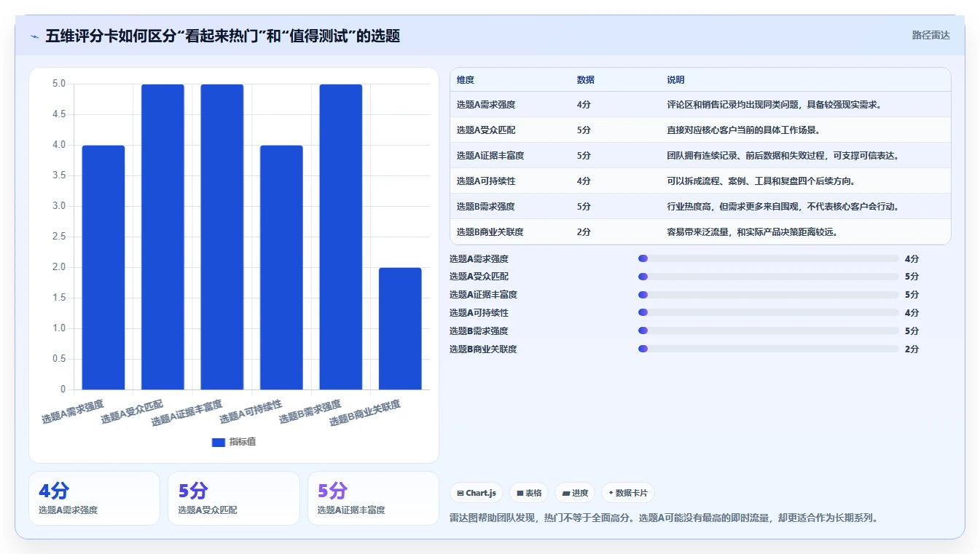This screenshot has width=980, height=554.
Task: Click the 2分 cell in the table
Action: click(x=584, y=232)
